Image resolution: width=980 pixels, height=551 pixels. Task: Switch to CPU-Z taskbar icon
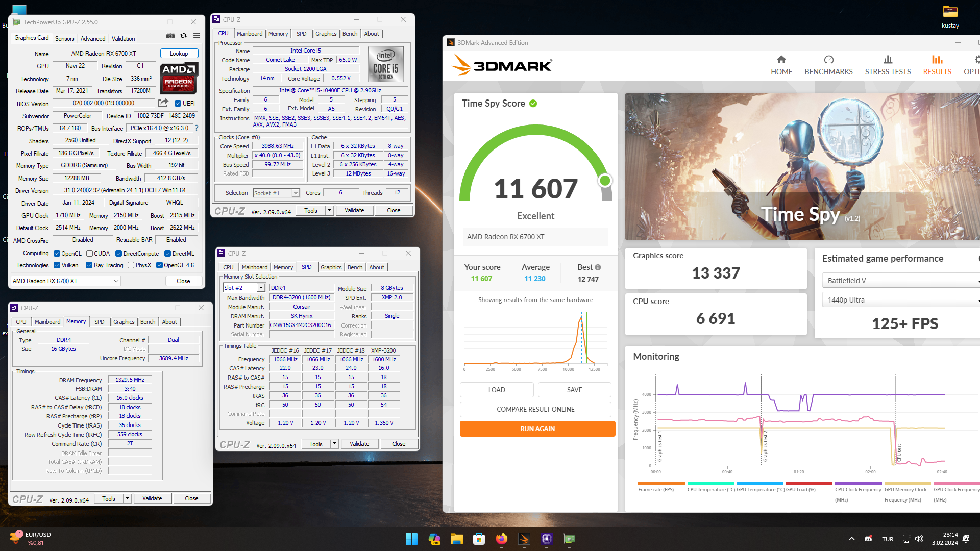point(547,539)
